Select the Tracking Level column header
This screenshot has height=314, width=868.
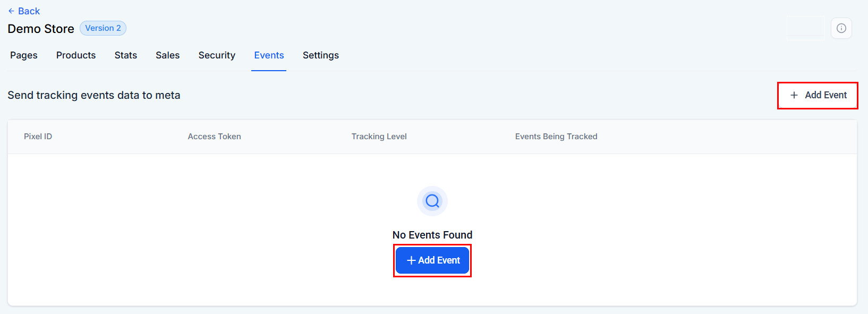[x=379, y=137]
